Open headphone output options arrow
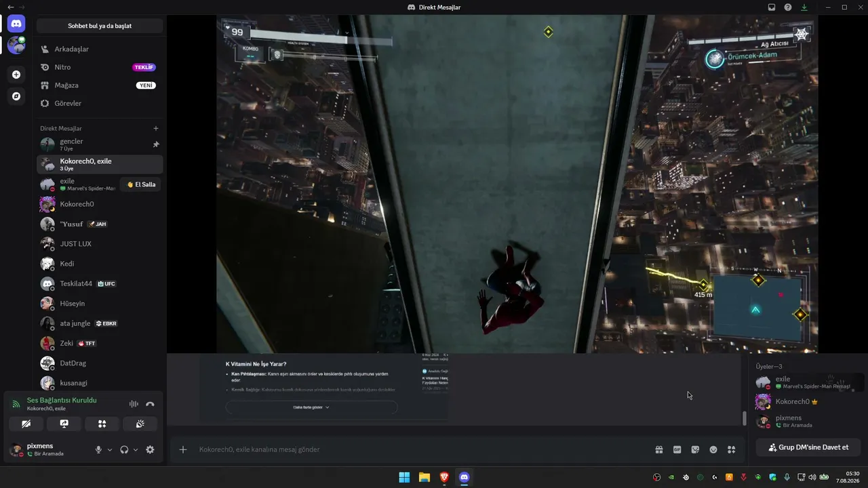Viewport: 868px width, 488px height. (x=136, y=449)
